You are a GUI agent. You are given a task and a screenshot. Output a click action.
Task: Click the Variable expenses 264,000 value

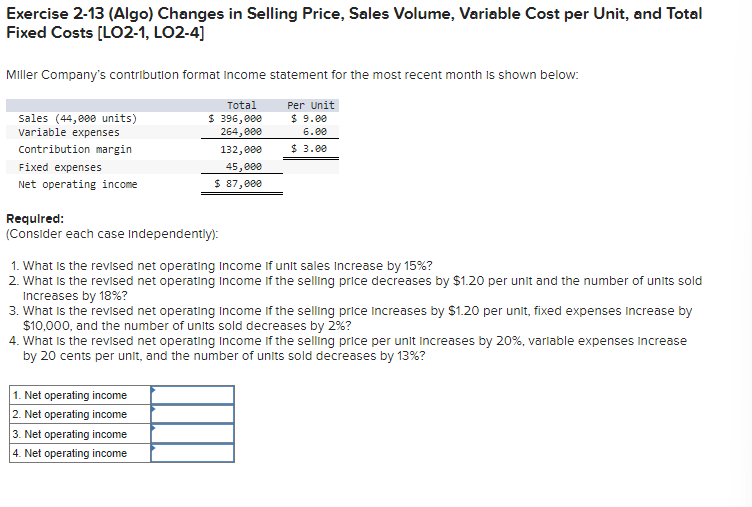pyautogui.click(x=241, y=131)
